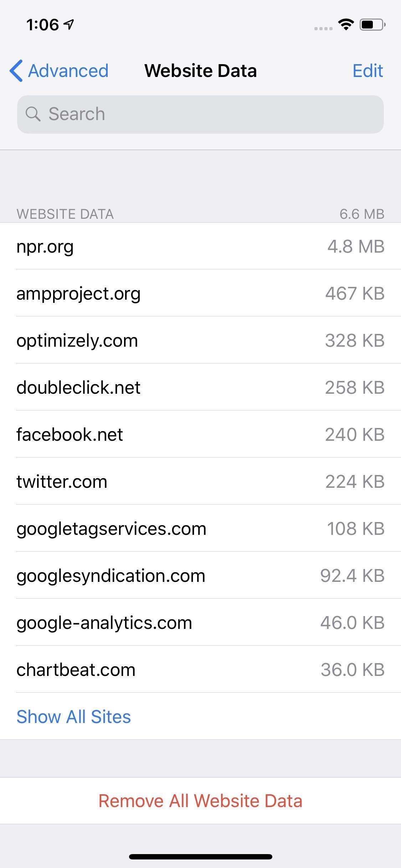
Task: Select the googlesyndication.com row
Action: [x=200, y=575]
